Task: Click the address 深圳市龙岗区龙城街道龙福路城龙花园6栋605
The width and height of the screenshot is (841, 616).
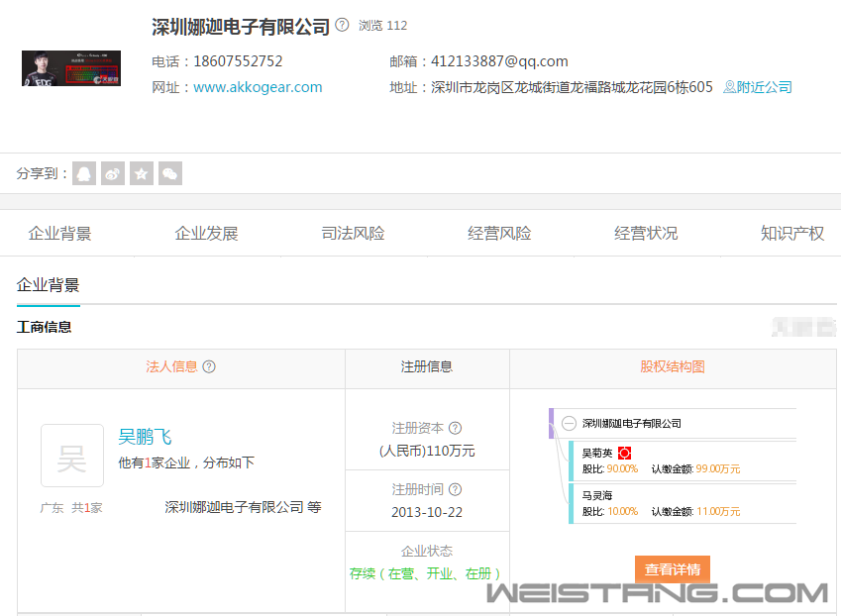Action: click(572, 87)
